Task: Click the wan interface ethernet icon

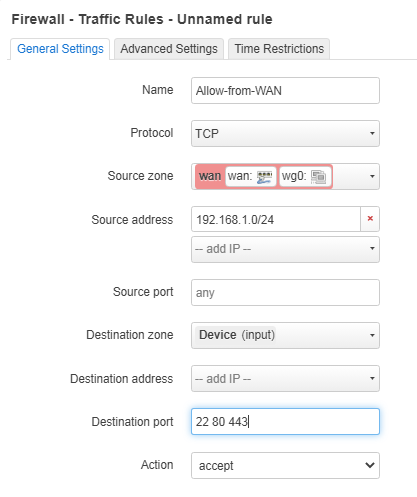Action: pos(265,177)
